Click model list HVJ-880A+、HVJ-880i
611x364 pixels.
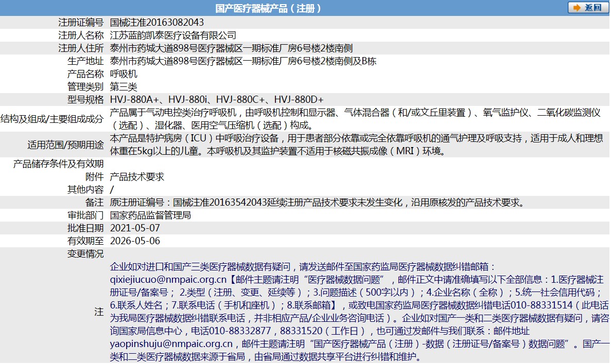pyautogui.click(x=217, y=100)
